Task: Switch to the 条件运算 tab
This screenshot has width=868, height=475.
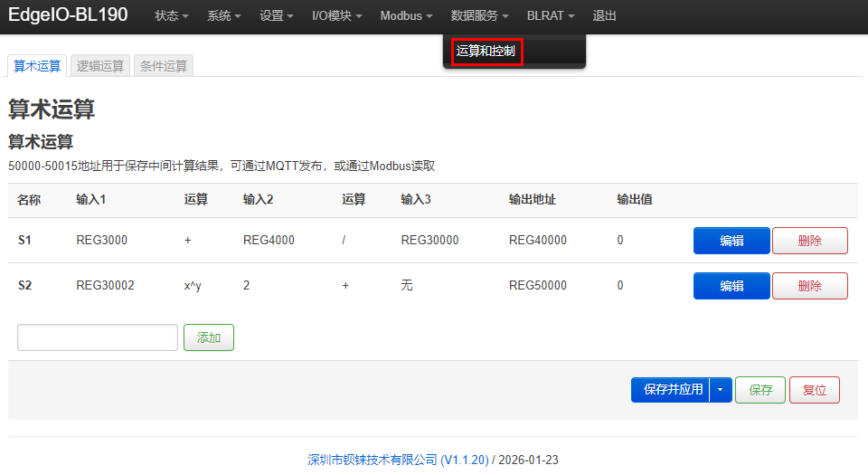Action: pyautogui.click(x=164, y=66)
